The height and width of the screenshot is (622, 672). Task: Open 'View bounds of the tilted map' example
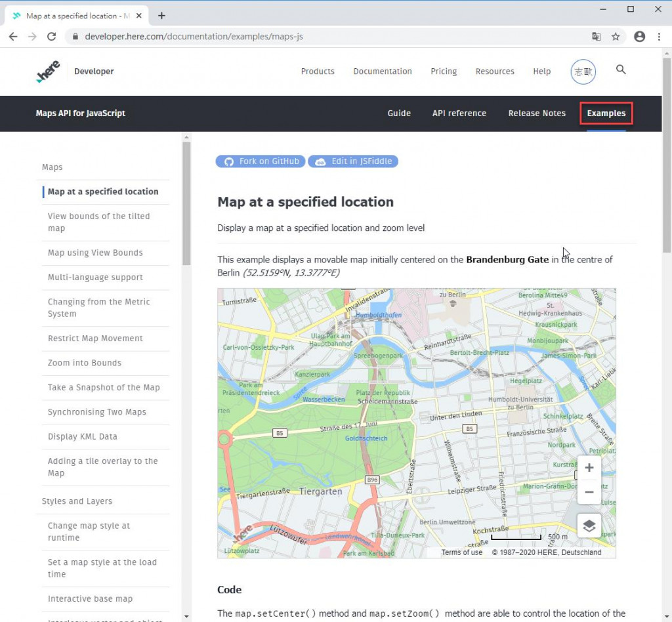[x=98, y=222]
